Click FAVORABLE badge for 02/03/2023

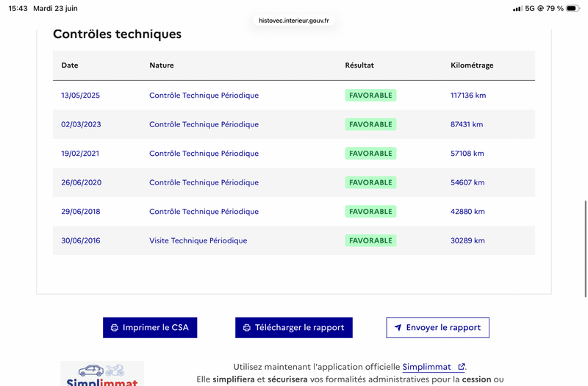click(x=370, y=124)
